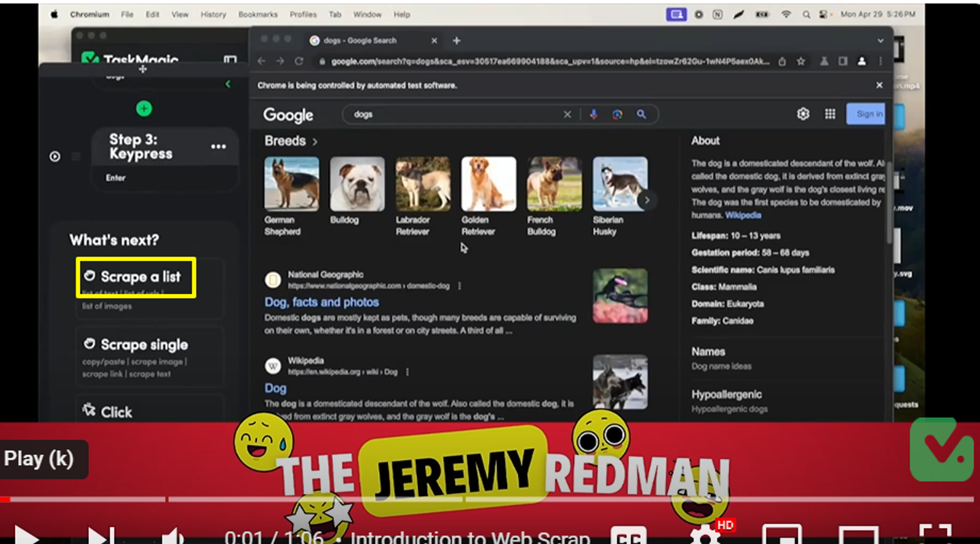980x544 pixels.
Task: Click the Wi-Fi icon in menu bar
Action: point(786,15)
